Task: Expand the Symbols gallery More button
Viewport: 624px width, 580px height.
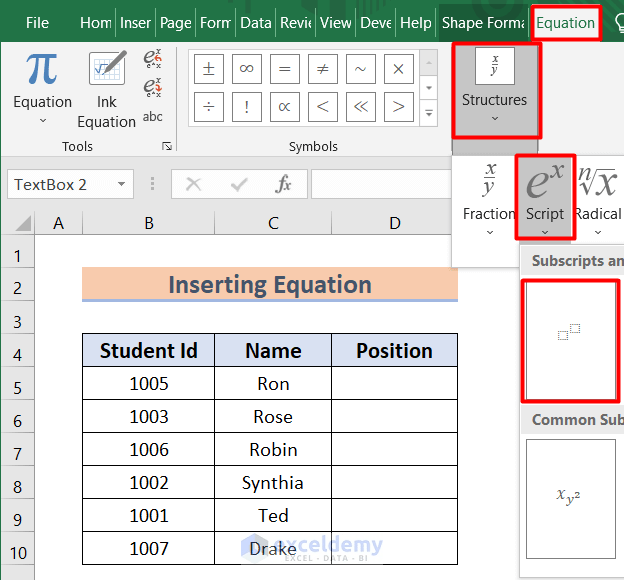Action: [429, 113]
